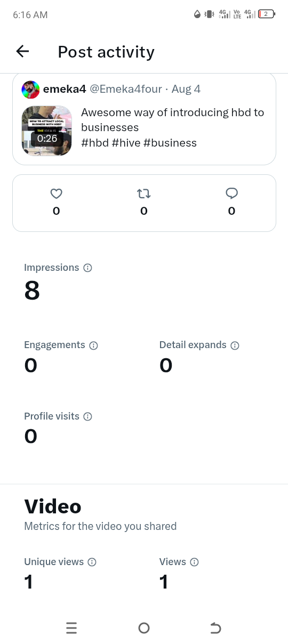Open the Detail expands info icon
This screenshot has width=288, height=644.
[235, 345]
